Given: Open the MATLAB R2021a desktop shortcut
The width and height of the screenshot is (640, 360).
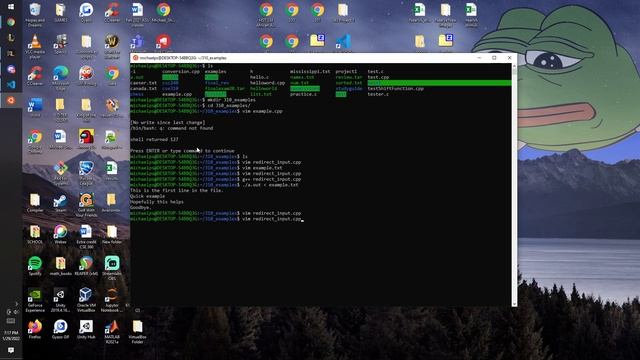Looking at the screenshot, I should [x=112, y=331].
